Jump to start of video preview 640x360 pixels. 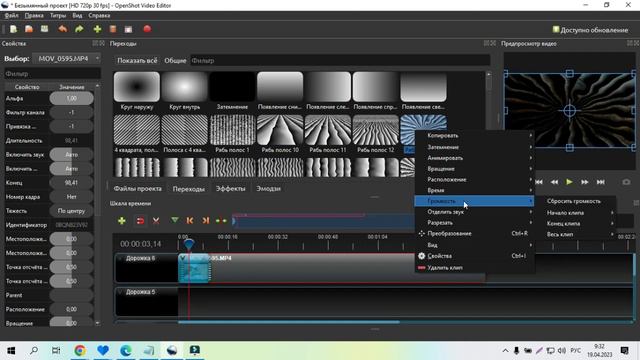click(539, 182)
